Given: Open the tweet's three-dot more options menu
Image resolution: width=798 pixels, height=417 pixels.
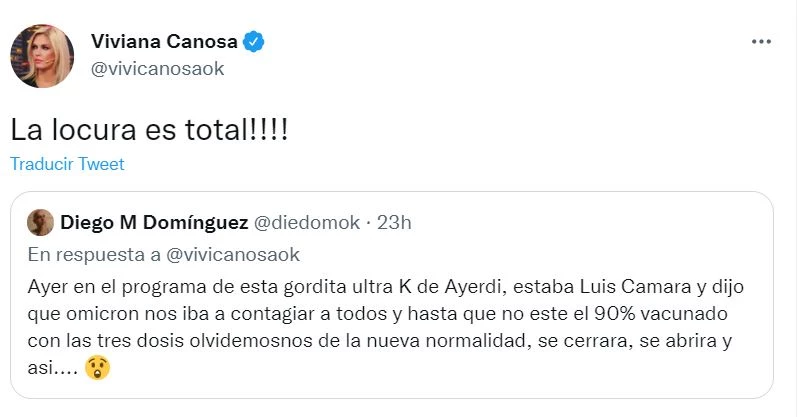Looking at the screenshot, I should pyautogui.click(x=760, y=42).
